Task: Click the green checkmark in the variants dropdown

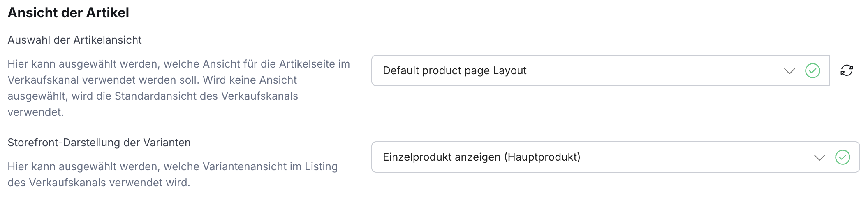Action: 843,157
